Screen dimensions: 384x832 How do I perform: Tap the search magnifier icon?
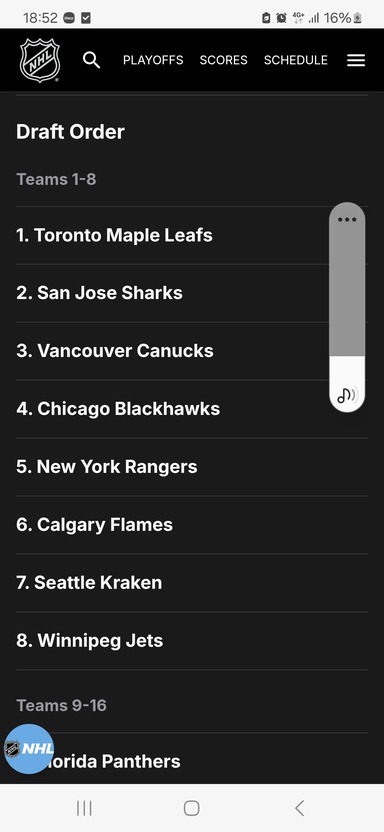click(x=91, y=60)
